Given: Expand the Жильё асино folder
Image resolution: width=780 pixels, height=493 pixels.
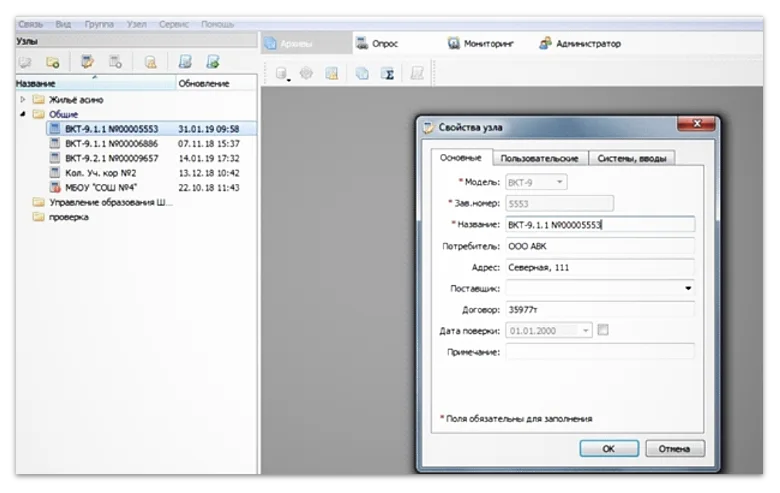Looking at the screenshot, I should [23, 100].
